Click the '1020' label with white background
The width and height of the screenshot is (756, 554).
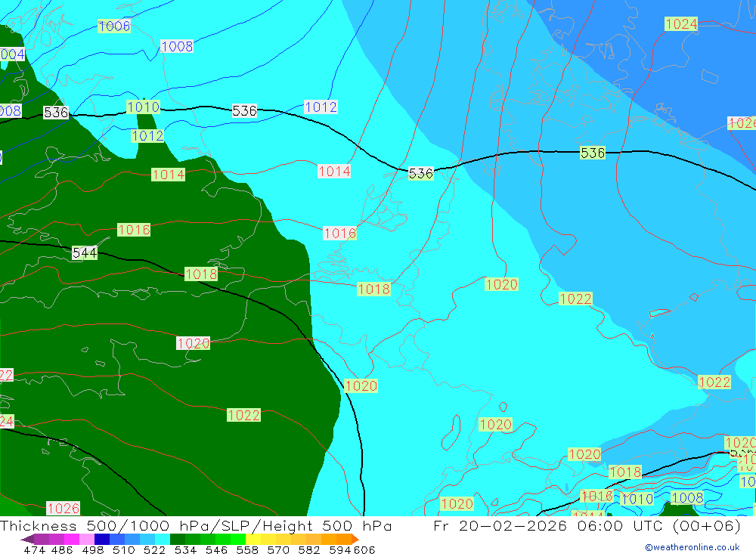[x=194, y=343]
